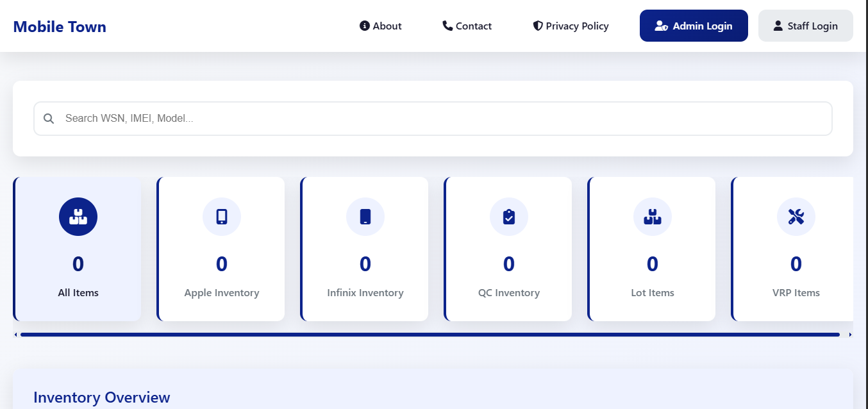
Task: Click the Infinix Inventory phone icon
Action: pyautogui.click(x=365, y=217)
